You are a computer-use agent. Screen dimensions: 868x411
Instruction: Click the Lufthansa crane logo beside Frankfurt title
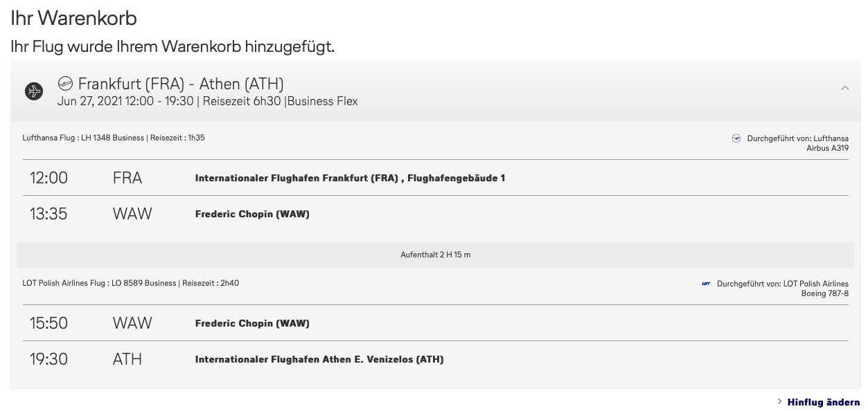(x=66, y=84)
